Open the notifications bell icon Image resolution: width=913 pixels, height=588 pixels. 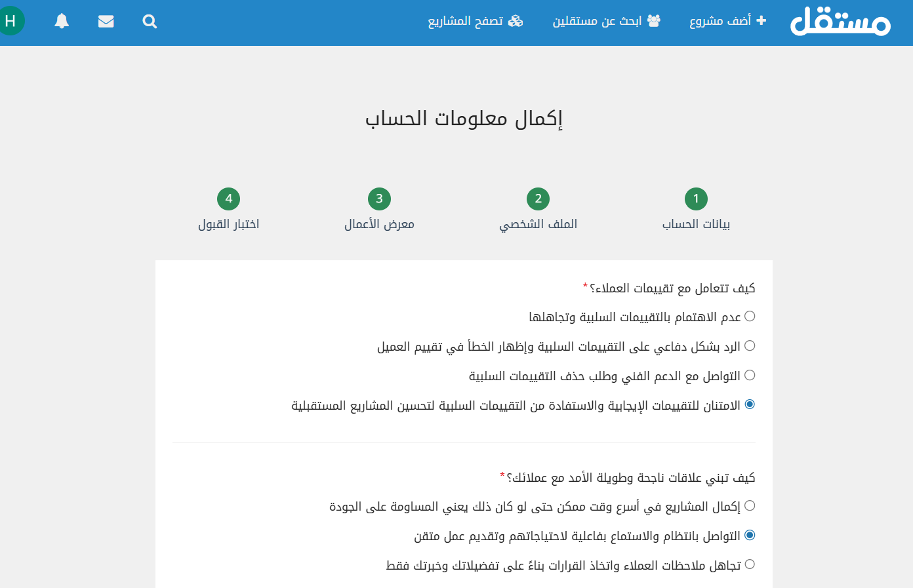(x=62, y=22)
